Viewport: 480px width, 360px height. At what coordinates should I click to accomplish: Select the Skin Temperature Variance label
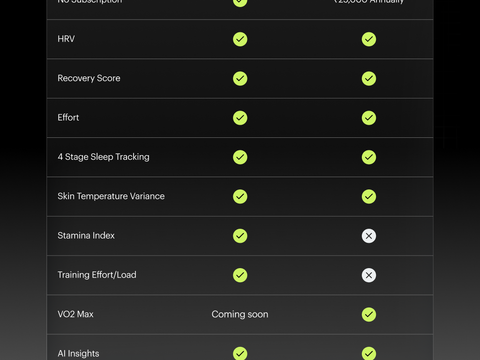(x=111, y=196)
